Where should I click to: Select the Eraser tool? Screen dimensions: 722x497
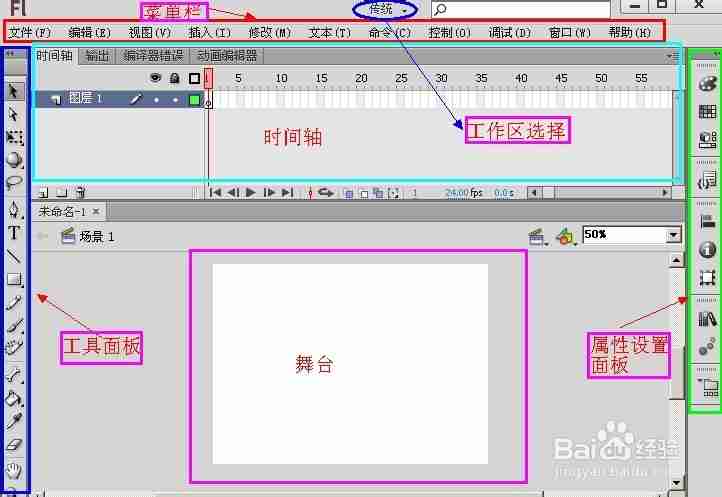tap(14, 444)
